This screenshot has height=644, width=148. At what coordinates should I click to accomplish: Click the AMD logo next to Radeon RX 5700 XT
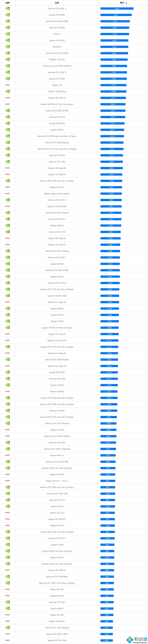click(8, 98)
